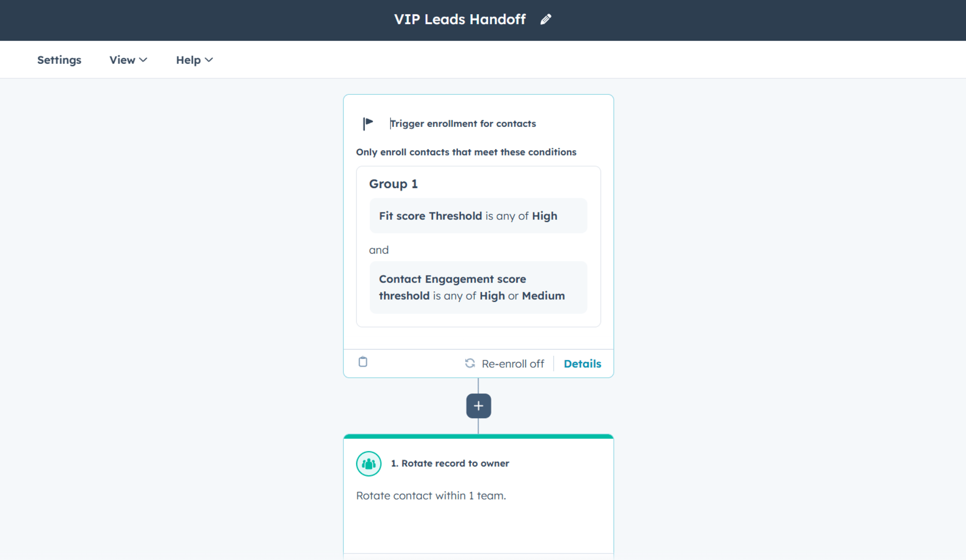966x560 pixels.
Task: Select the Group 1 heading
Action: pyautogui.click(x=393, y=184)
